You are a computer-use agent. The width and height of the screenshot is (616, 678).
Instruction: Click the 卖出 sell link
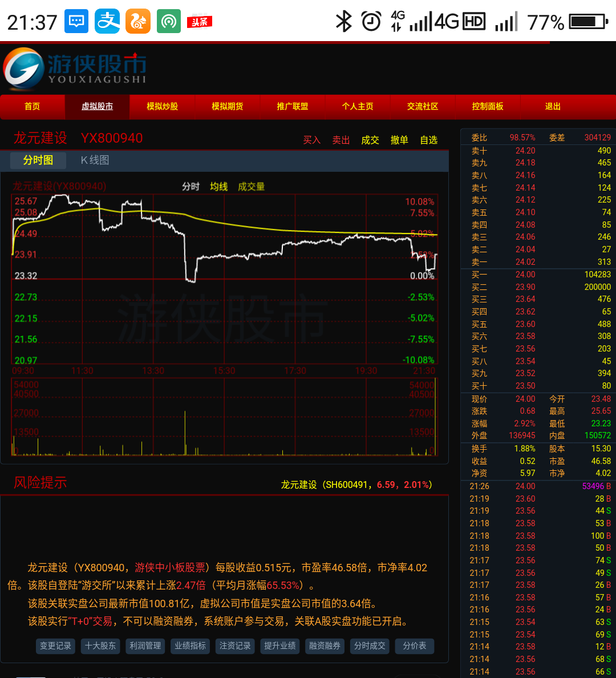click(x=341, y=140)
